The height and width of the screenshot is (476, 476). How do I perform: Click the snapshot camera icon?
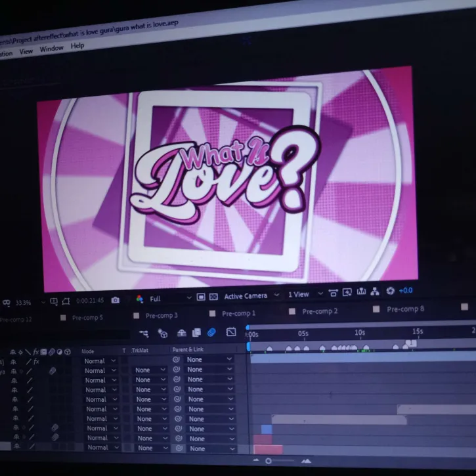click(116, 300)
